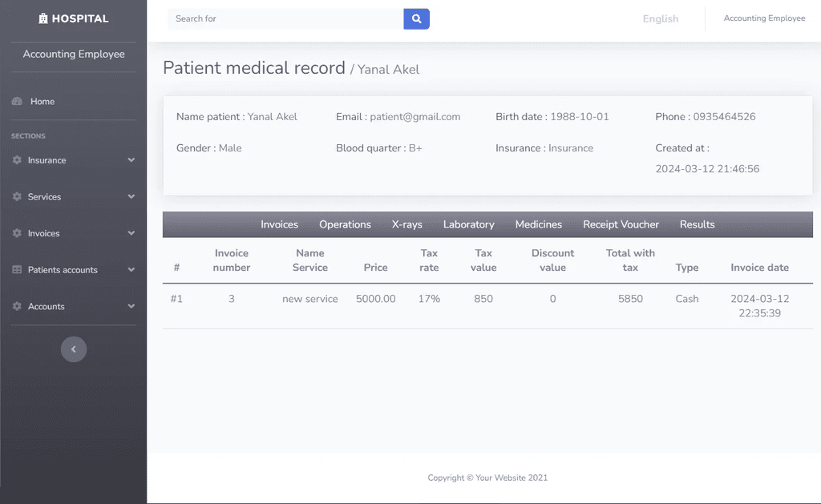Screen dimensions: 821x504
Task: Open the Laboratory tab
Action: coord(468,224)
